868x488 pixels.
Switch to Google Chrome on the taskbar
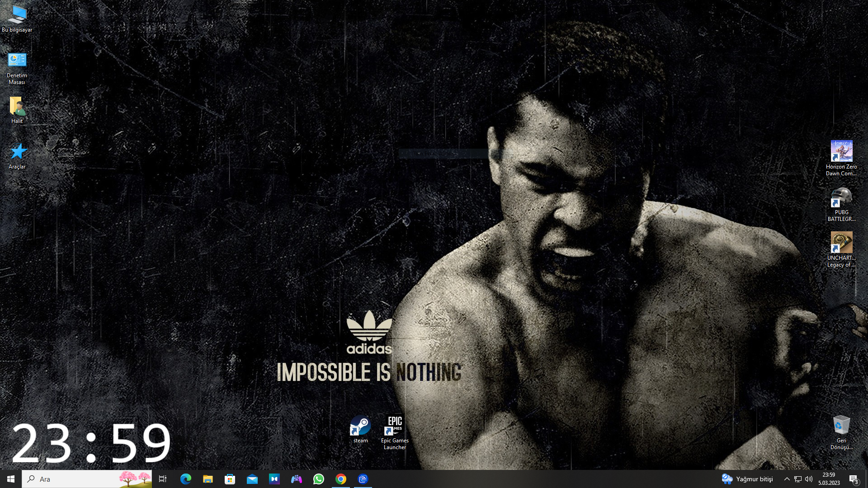pos(340,479)
